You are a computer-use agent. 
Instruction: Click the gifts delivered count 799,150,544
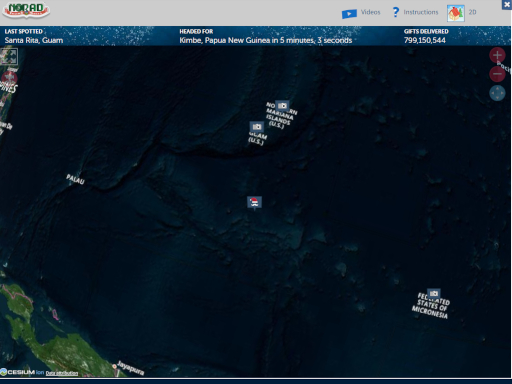(x=425, y=40)
